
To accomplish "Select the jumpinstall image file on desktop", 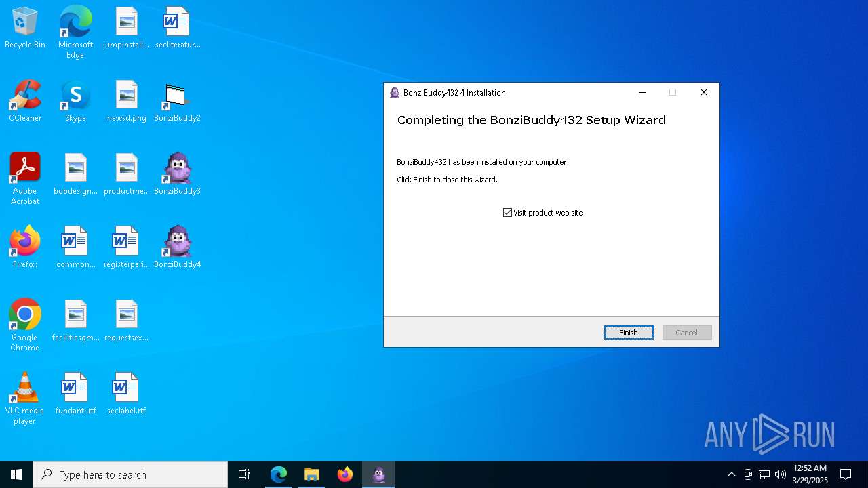I will click(126, 28).
